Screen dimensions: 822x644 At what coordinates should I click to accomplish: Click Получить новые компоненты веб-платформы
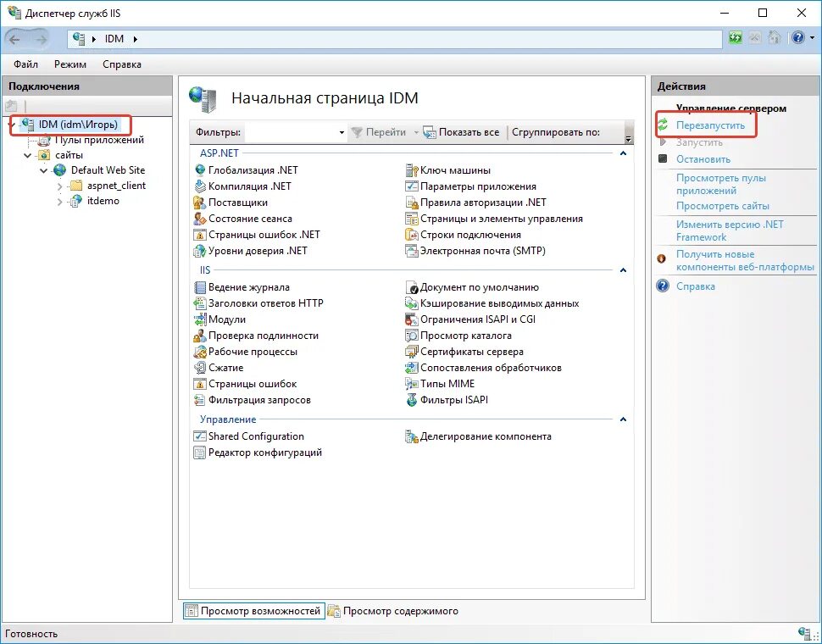(745, 260)
